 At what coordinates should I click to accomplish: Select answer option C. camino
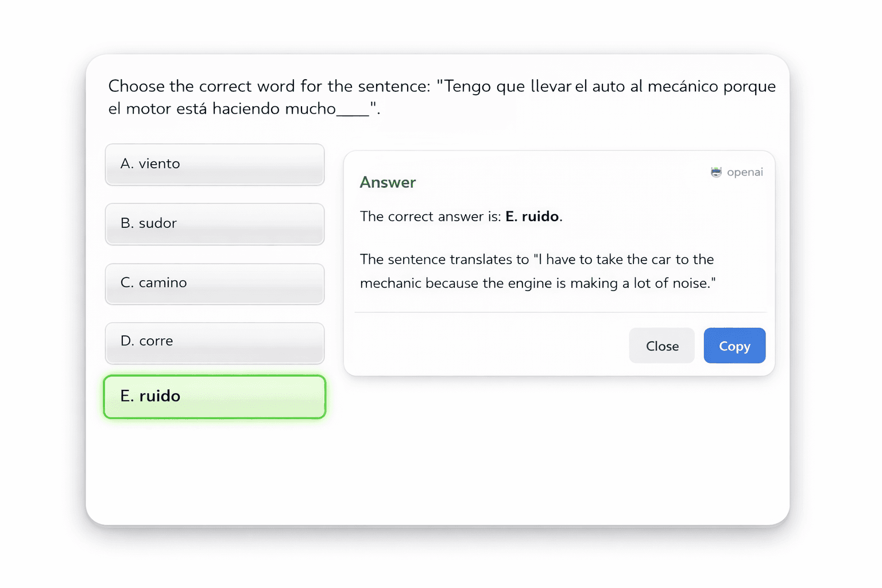click(x=214, y=283)
